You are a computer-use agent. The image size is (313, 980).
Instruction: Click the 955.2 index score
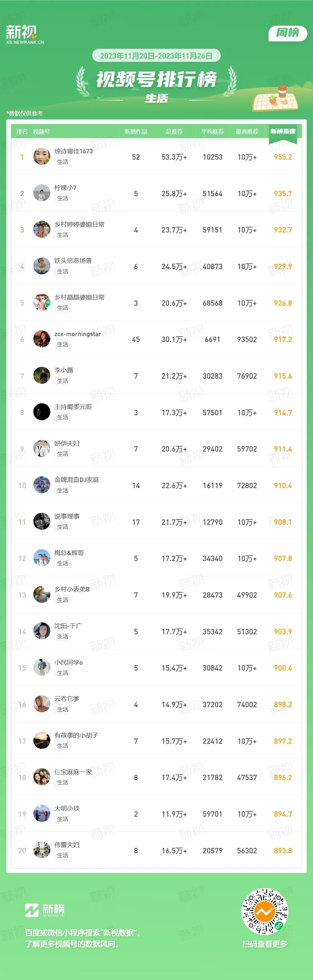pyautogui.click(x=283, y=157)
